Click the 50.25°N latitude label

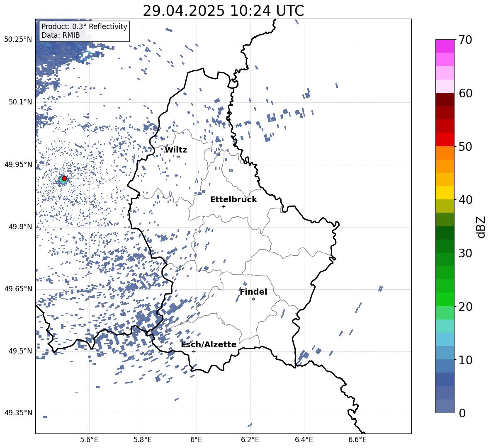click(18, 40)
